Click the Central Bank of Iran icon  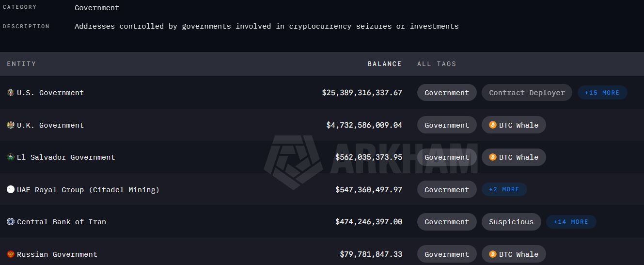pyautogui.click(x=11, y=221)
